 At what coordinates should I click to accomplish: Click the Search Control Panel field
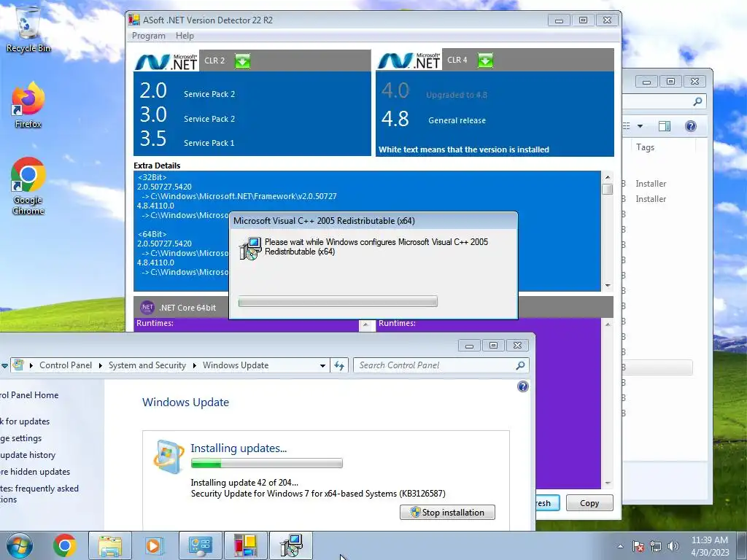[441, 365]
